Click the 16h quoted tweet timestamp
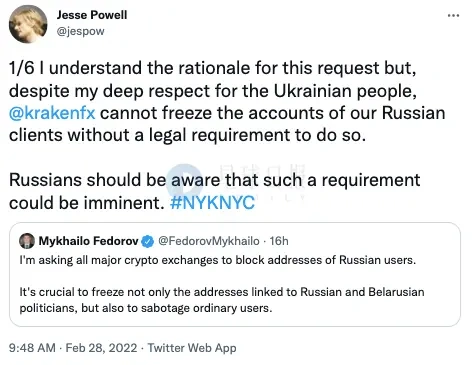This screenshot has height=365, width=472. (279, 241)
